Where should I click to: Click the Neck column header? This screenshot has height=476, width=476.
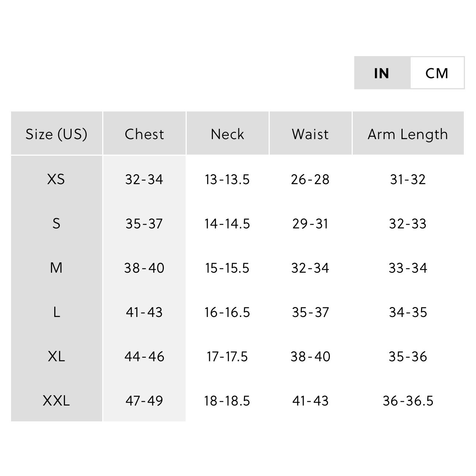(x=228, y=133)
